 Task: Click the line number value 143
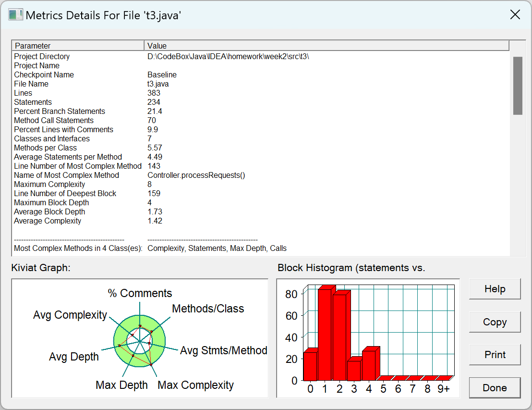(x=154, y=166)
